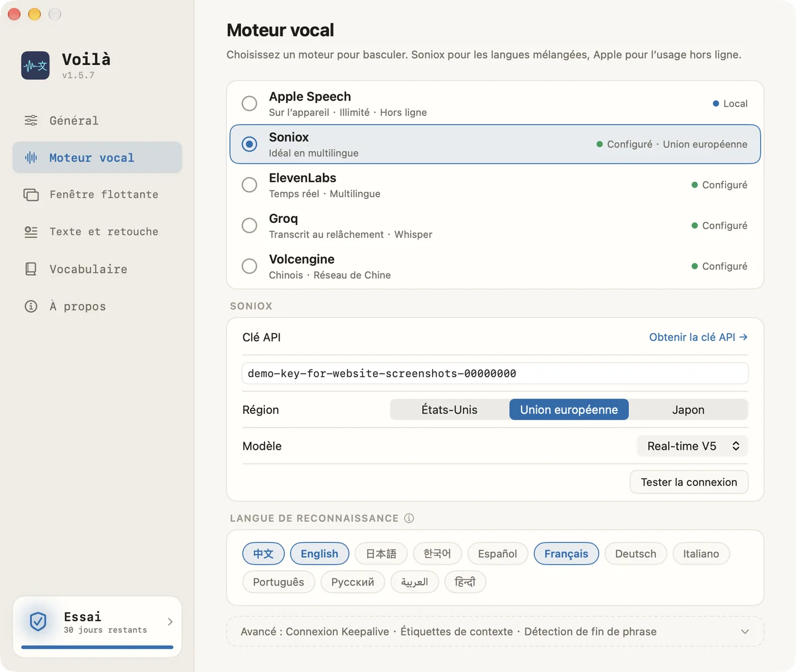Toggle the English language chip
The height and width of the screenshot is (672, 796).
(x=320, y=554)
